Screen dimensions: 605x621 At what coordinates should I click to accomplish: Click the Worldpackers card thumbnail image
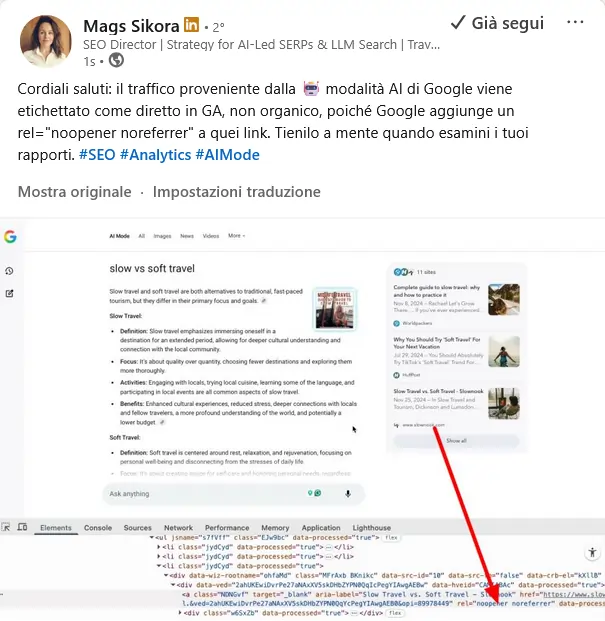click(x=504, y=299)
